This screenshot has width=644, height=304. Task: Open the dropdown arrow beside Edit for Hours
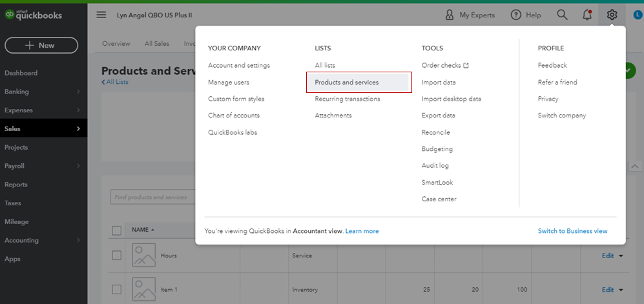[621, 256]
